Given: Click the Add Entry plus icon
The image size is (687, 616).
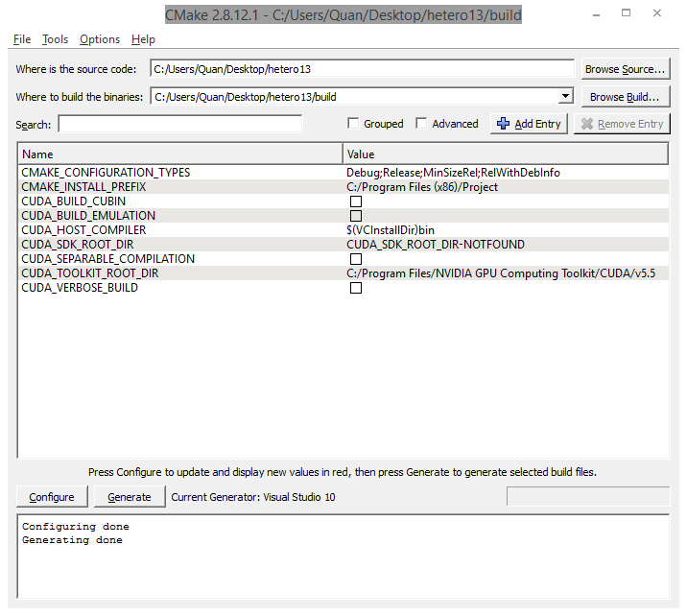Looking at the screenshot, I should [x=503, y=124].
